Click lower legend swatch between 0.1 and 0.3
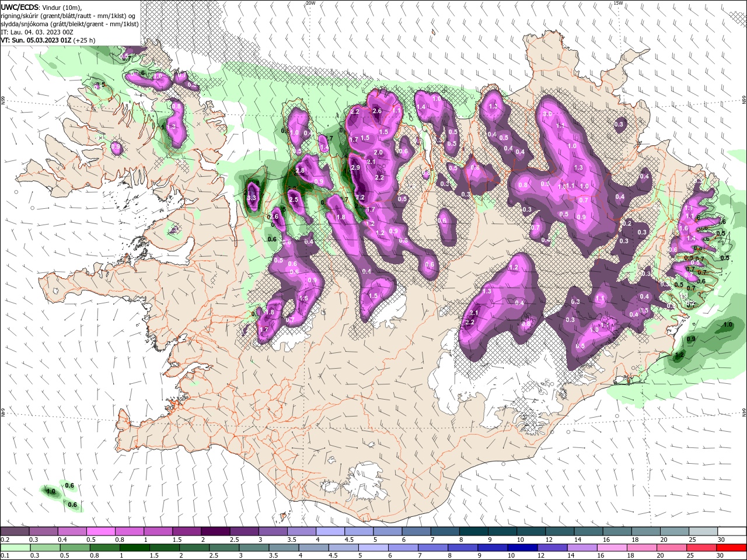The width and height of the screenshot is (747, 560). click(x=15, y=548)
